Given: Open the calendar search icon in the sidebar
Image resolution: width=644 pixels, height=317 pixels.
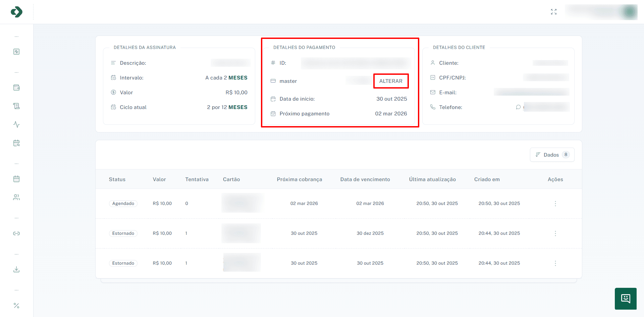Looking at the screenshot, I should tap(16, 143).
